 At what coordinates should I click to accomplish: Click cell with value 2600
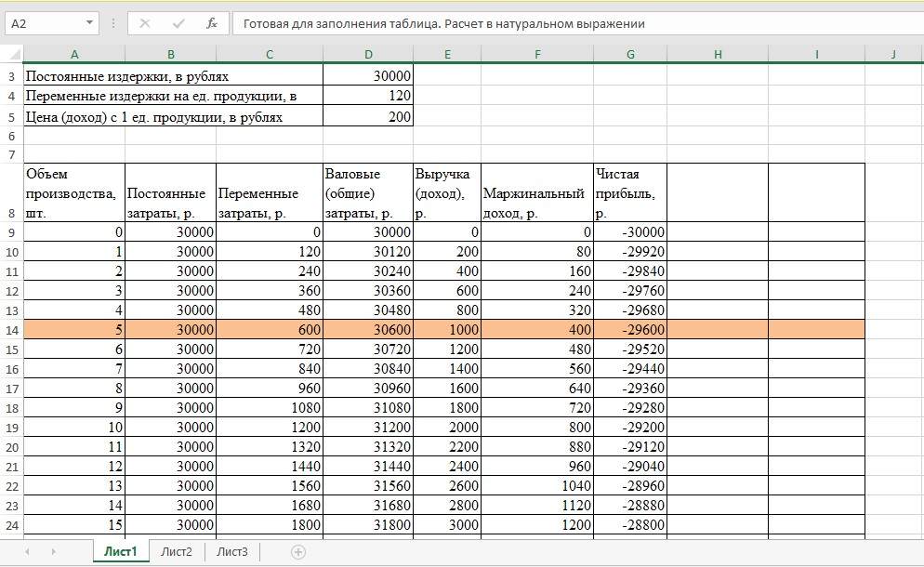tap(447, 485)
